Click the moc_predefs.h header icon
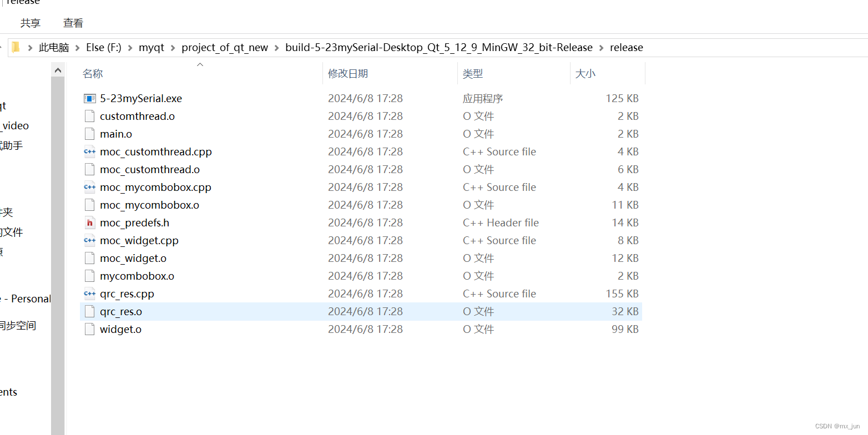 point(89,222)
